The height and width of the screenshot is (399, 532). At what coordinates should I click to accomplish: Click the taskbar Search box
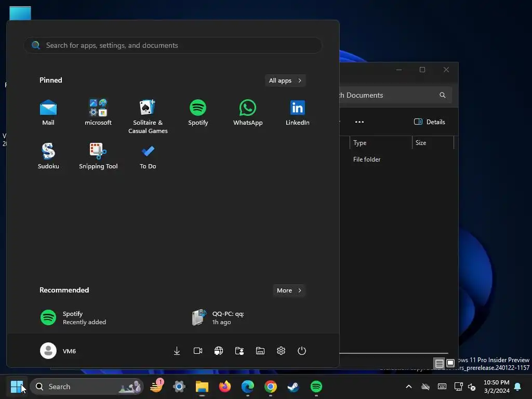87,387
